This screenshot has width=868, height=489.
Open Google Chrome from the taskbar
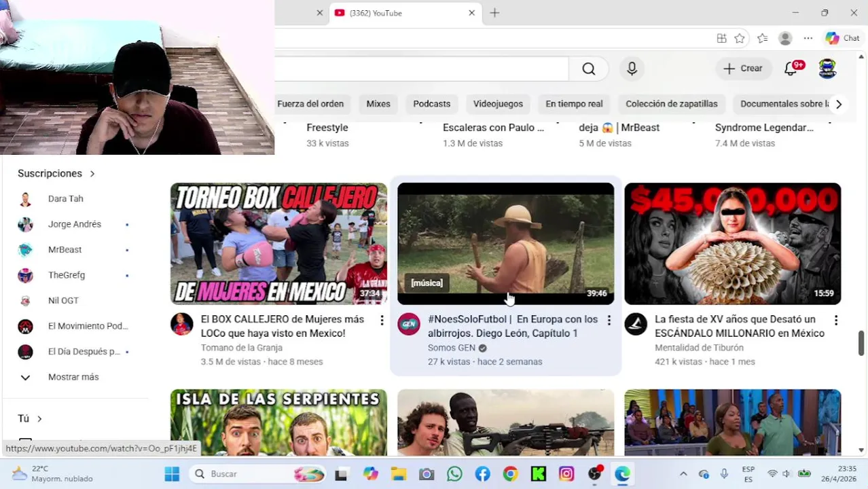tap(510, 474)
